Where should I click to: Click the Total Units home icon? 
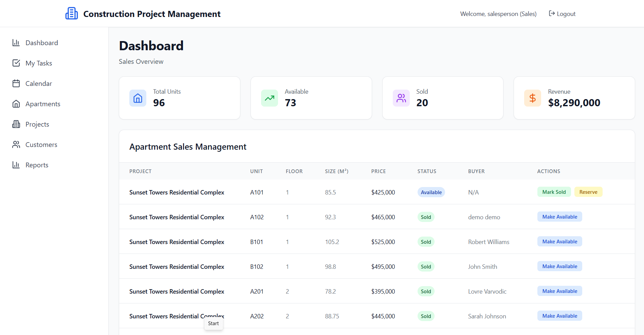pos(138,98)
